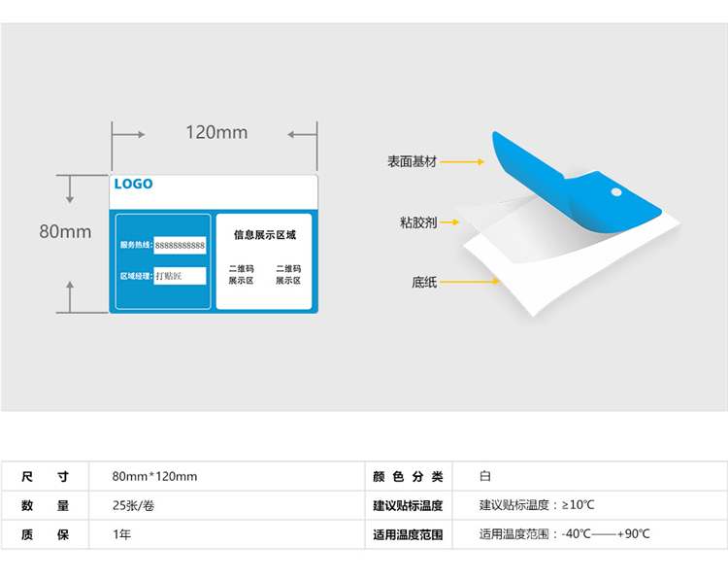The width and height of the screenshot is (728, 579).
Task: Select the 25张/卷 quantity value
Action: click(133, 505)
